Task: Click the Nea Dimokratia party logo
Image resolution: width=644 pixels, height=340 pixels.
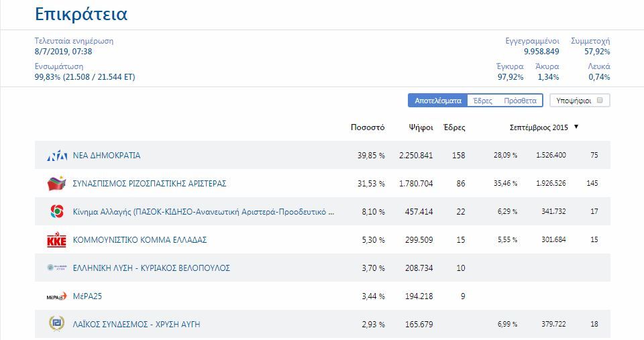Action: tap(56, 155)
